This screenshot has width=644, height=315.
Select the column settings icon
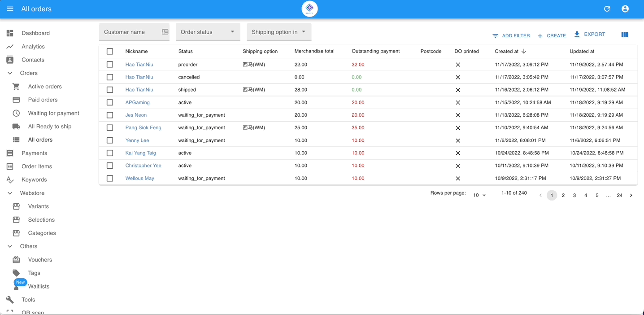624,34
